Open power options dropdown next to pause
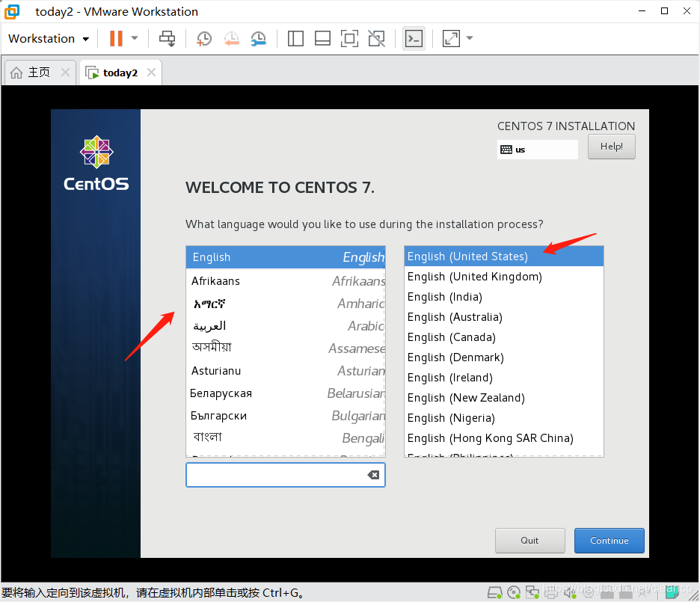This screenshot has width=700, height=602. [x=135, y=38]
